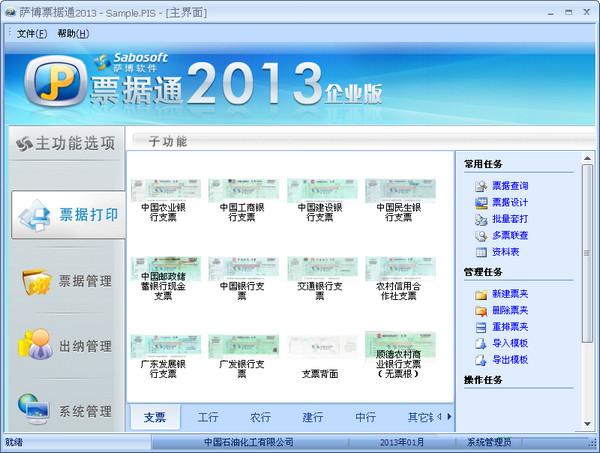
Task: Click the 多票联查 search icon
Action: [x=481, y=236]
